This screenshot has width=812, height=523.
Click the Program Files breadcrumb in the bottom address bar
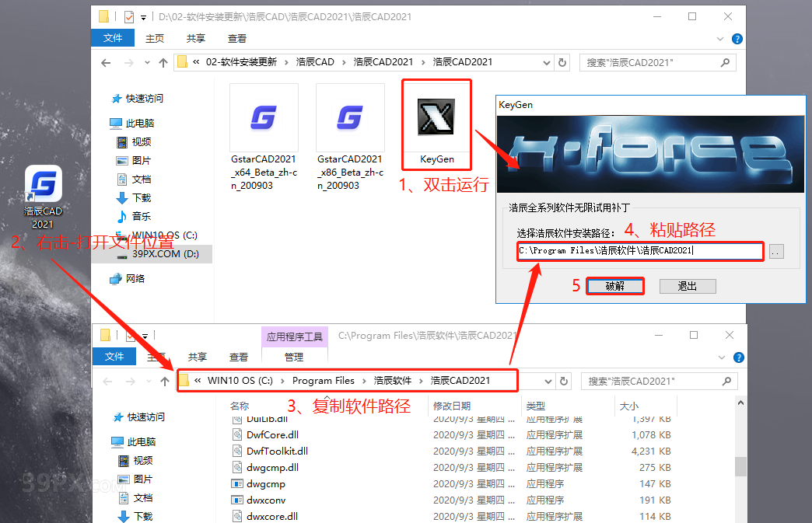tap(323, 381)
